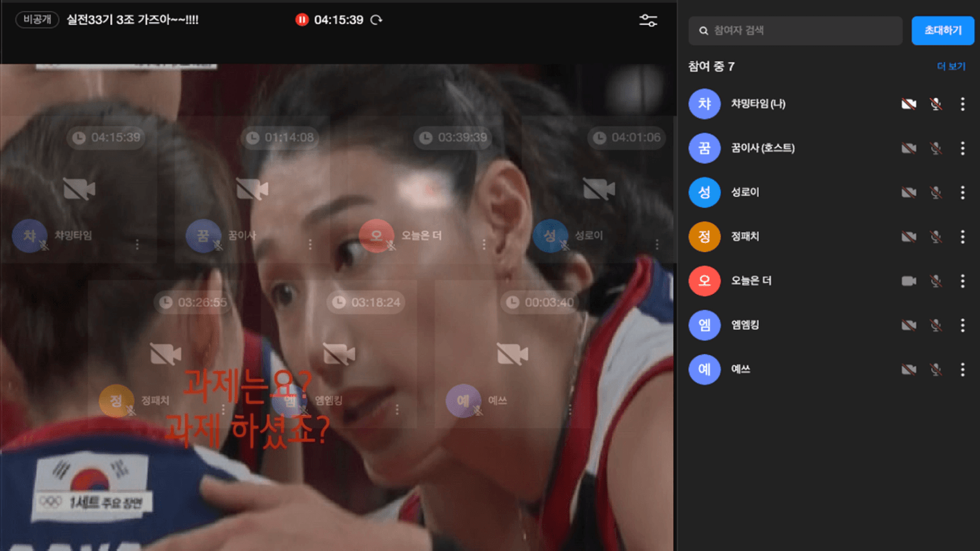This screenshot has height=551, width=980.
Task: Toggle camera icon for 오늘은 더
Action: pyautogui.click(x=908, y=281)
